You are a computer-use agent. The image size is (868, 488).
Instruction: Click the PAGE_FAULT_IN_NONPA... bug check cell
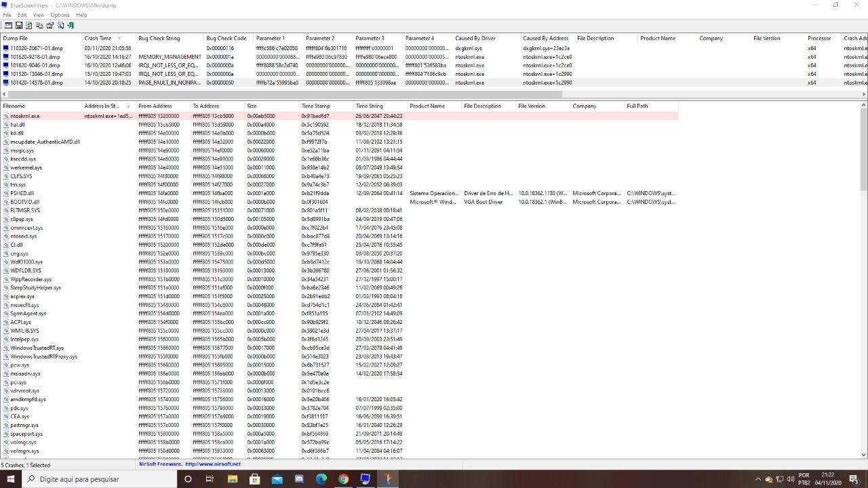click(170, 83)
